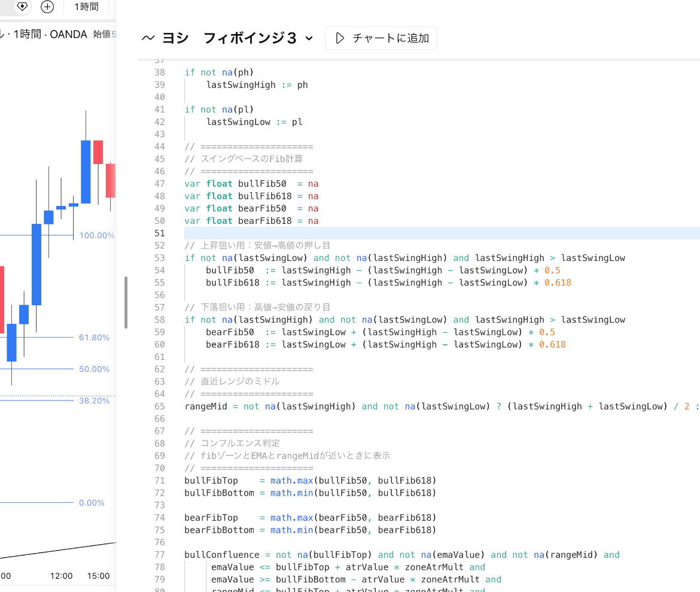Click the 38.20% Fibonacci level label
Image resolution: width=700 pixels, height=592 pixels.
pyautogui.click(x=94, y=400)
